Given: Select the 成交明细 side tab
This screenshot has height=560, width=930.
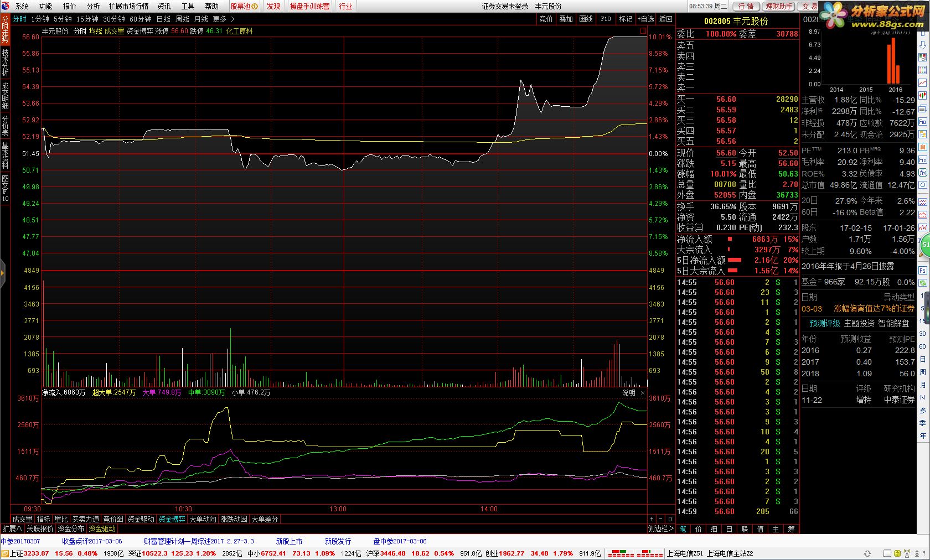Looking at the screenshot, I should point(5,96).
